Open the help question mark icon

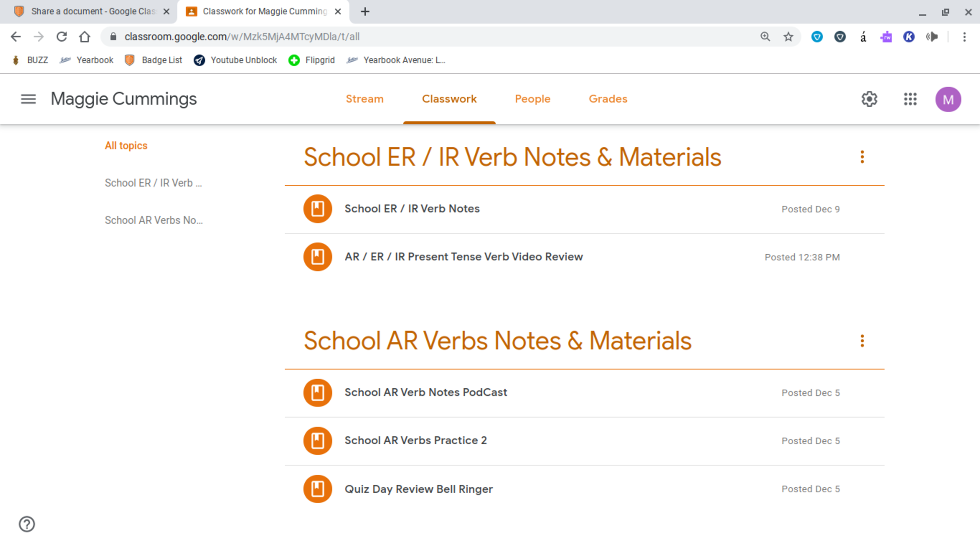27,524
